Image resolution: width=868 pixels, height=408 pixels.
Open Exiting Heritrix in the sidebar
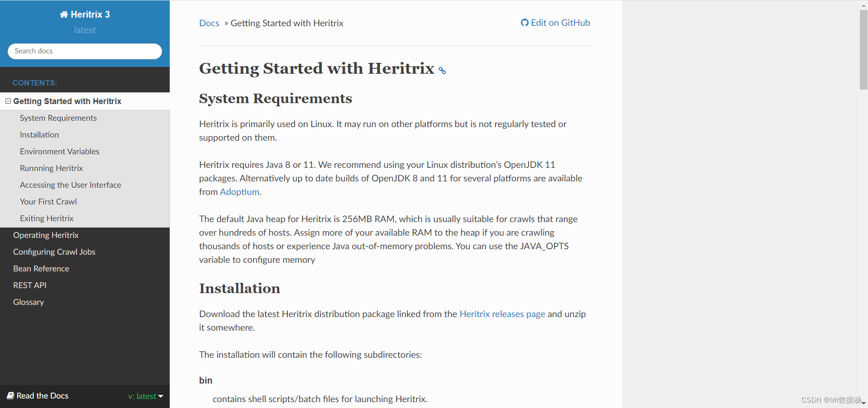(47, 218)
